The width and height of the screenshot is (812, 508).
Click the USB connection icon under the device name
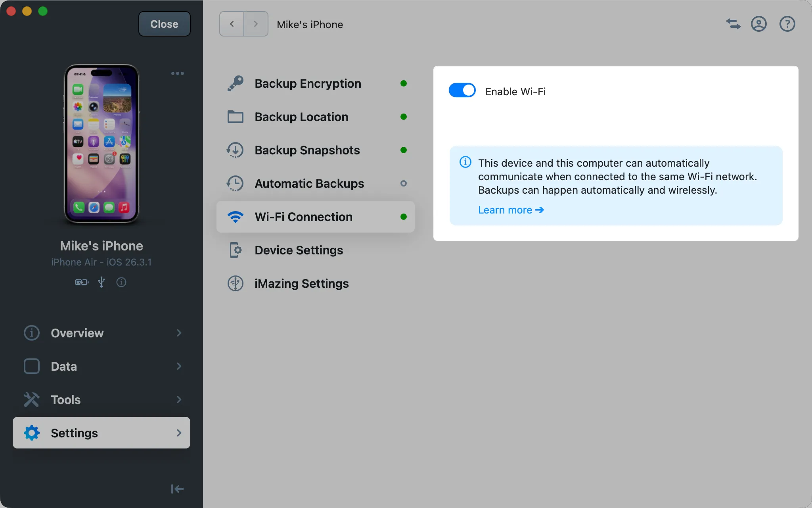click(x=101, y=282)
